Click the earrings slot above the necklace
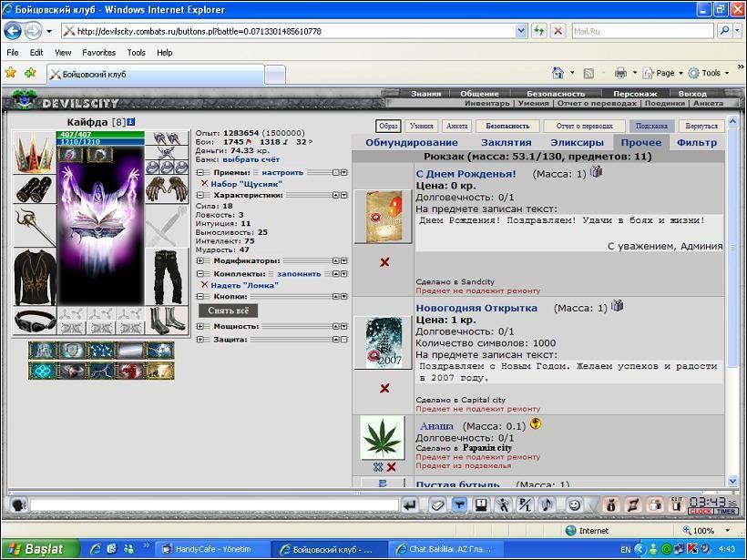747x560 pixels. [x=167, y=138]
